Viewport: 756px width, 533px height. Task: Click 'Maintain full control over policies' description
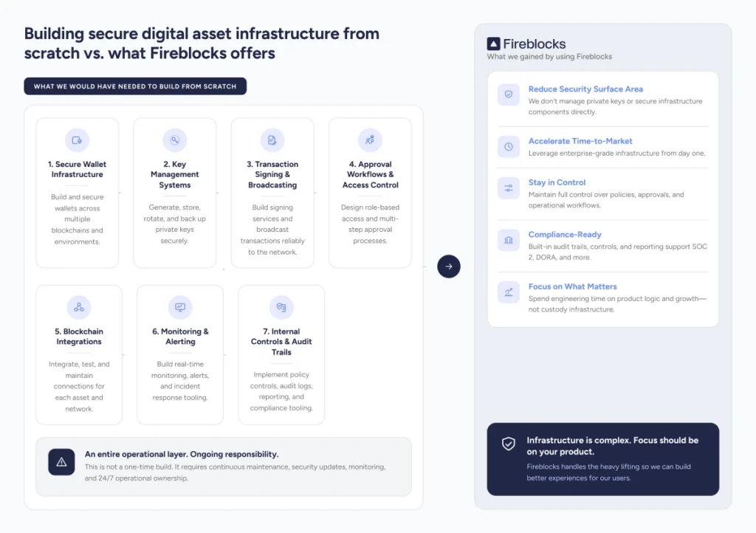[606, 200]
